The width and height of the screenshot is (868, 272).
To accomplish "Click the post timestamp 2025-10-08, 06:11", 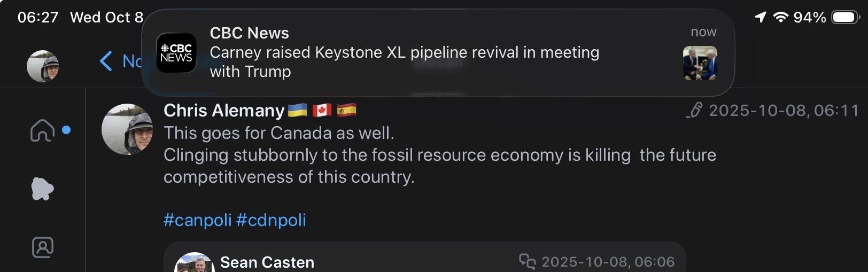I will click(784, 111).
